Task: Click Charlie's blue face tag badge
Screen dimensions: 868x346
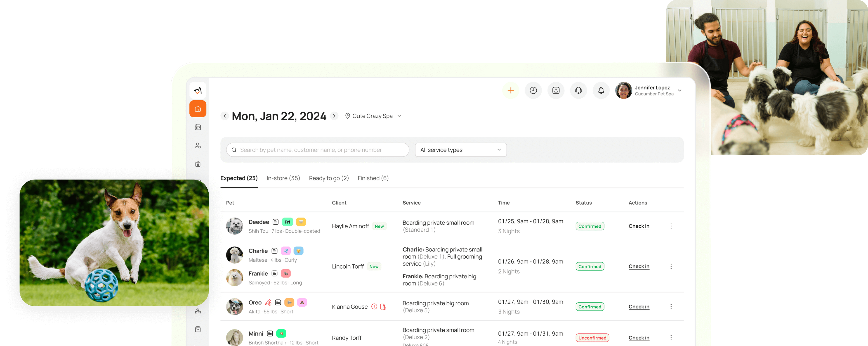Action: point(298,251)
